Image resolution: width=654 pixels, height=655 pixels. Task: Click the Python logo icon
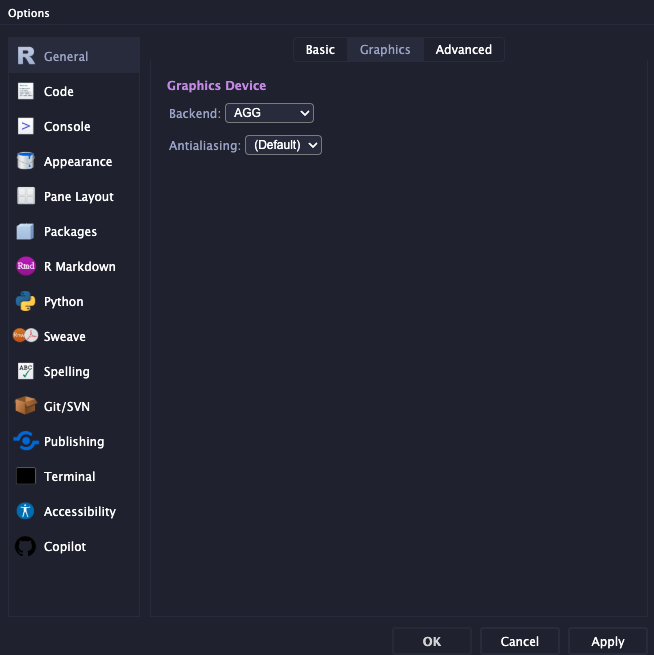click(26, 302)
